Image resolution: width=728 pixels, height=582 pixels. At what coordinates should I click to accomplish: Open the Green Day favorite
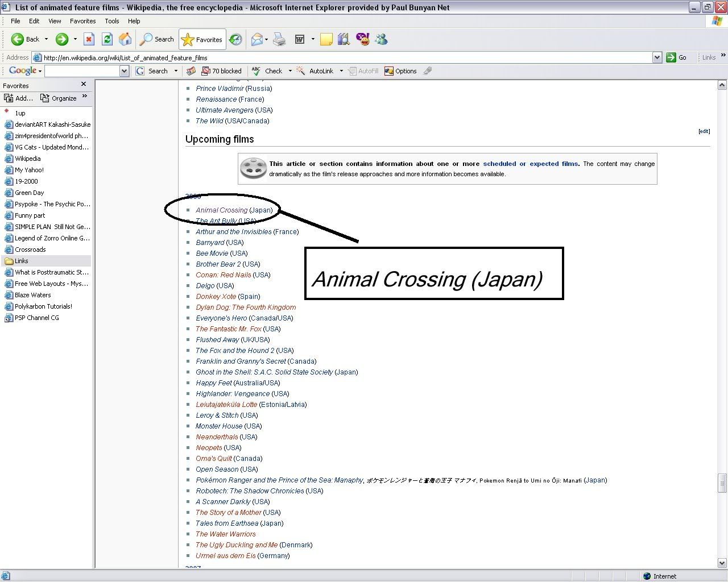(30, 193)
